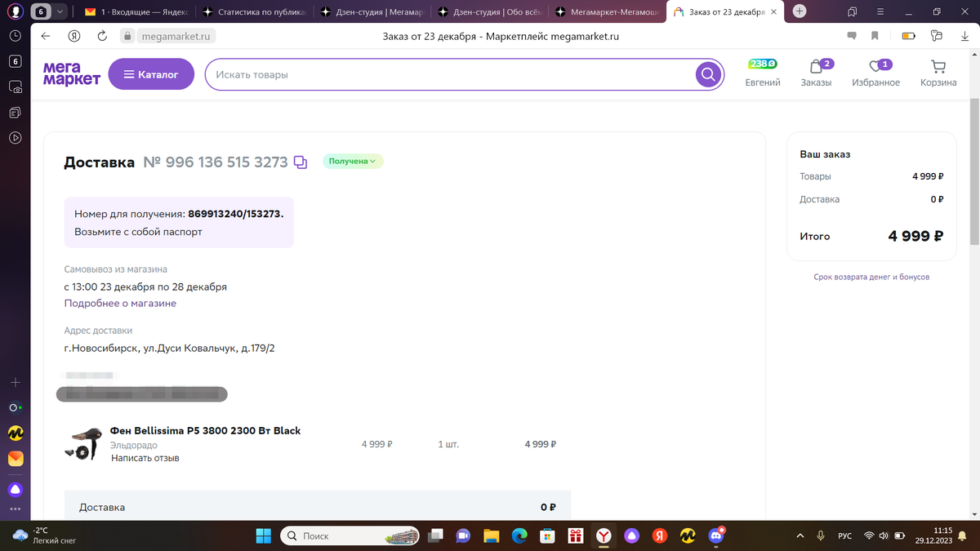Open Срок возврата денег и бонусов link
Screen dimensions: 980x551
tap(871, 277)
